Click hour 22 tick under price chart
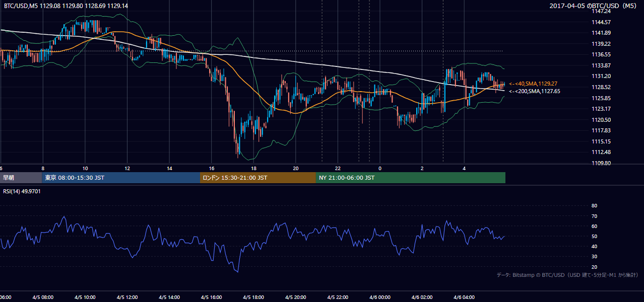The width and height of the screenshot is (644, 302). click(x=338, y=169)
